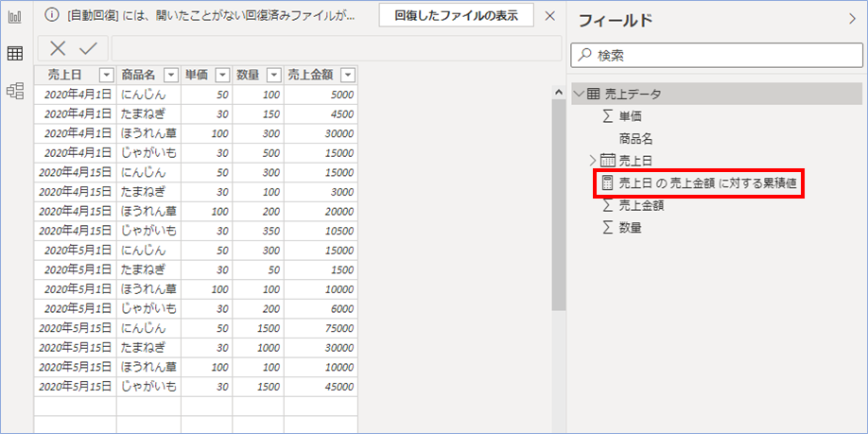Open the Data view icon
This screenshot has height=434, width=868.
[x=15, y=54]
